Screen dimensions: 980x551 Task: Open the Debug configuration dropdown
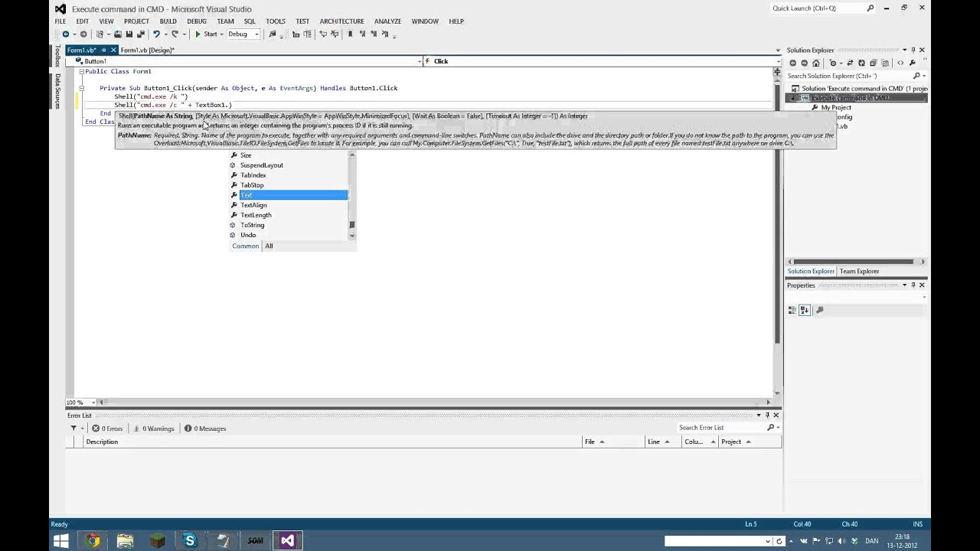point(243,34)
